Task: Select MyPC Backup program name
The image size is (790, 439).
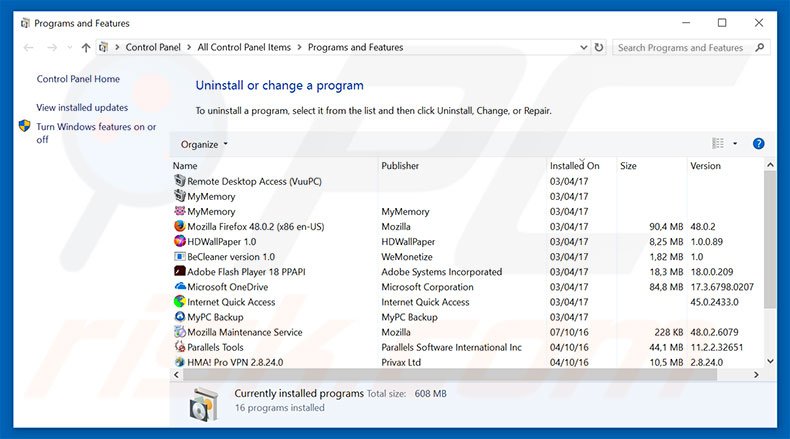Action: [x=215, y=317]
